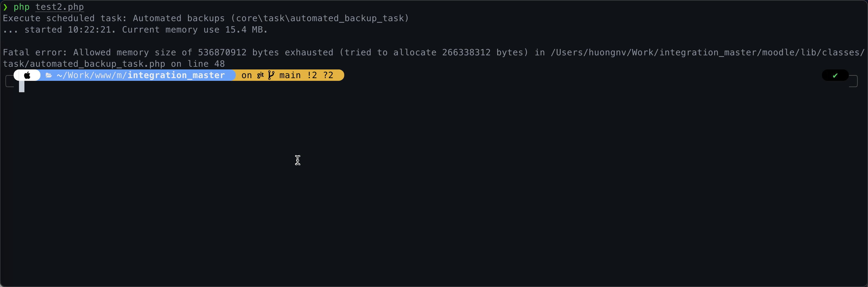Click the core\task\automated_backup_task class name
Viewport: 868px width, 287px height.
[320, 18]
